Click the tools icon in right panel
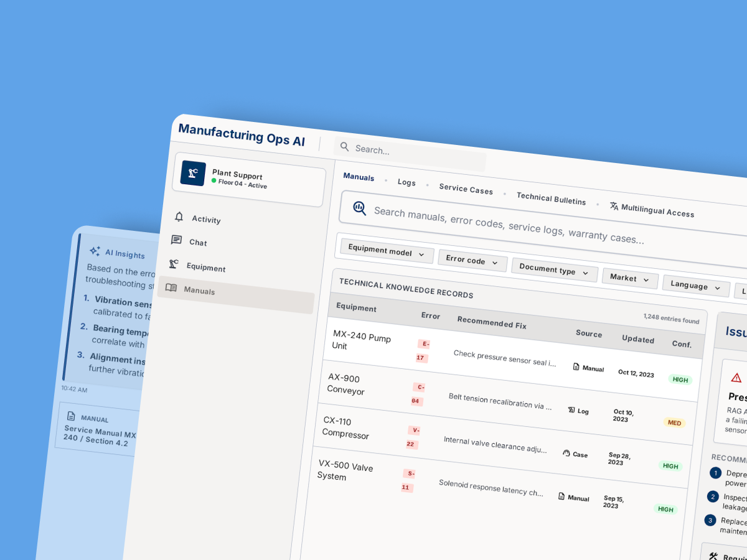Image resolution: width=747 pixels, height=560 pixels. tap(713, 557)
